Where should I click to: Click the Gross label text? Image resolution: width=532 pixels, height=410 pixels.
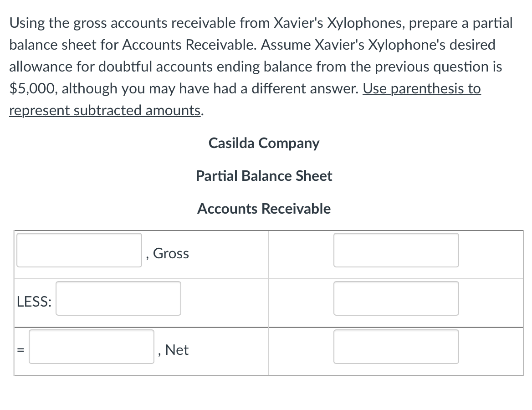(x=171, y=254)
